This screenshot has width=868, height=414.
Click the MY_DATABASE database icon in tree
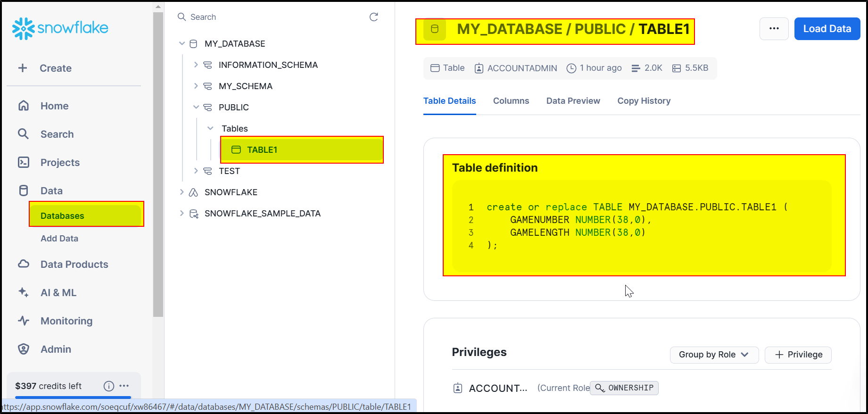pyautogui.click(x=193, y=44)
